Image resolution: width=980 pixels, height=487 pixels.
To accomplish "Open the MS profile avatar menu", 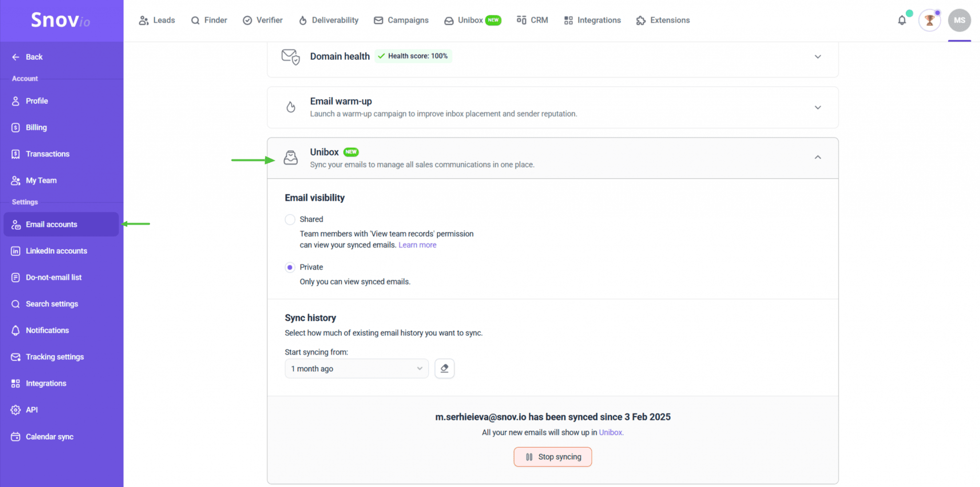I will point(959,20).
